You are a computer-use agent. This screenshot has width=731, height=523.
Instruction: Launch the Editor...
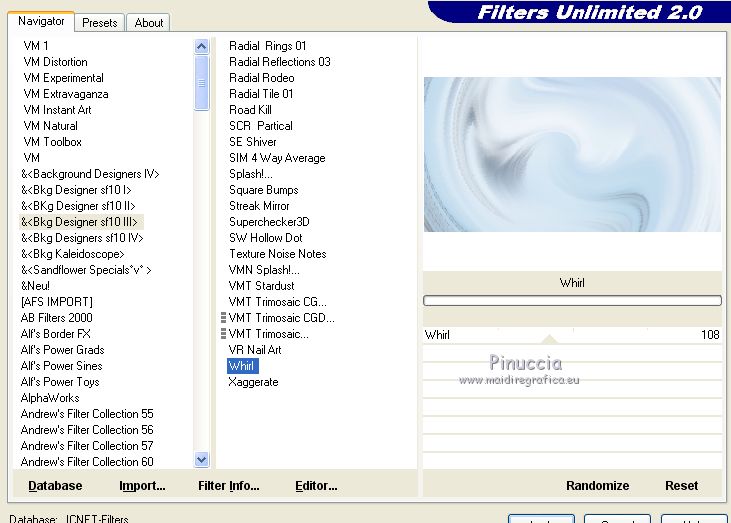click(316, 486)
